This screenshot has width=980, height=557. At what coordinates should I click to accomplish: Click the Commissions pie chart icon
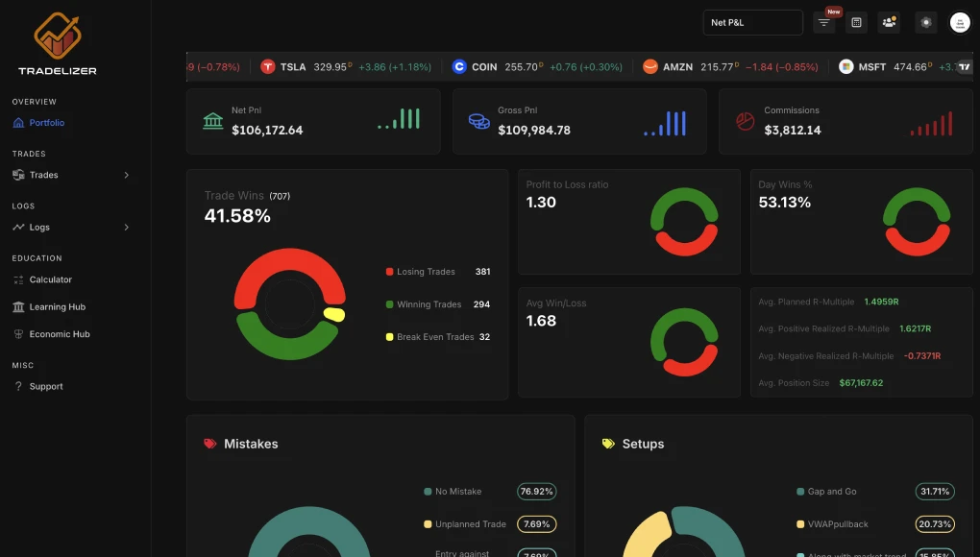[x=745, y=121]
